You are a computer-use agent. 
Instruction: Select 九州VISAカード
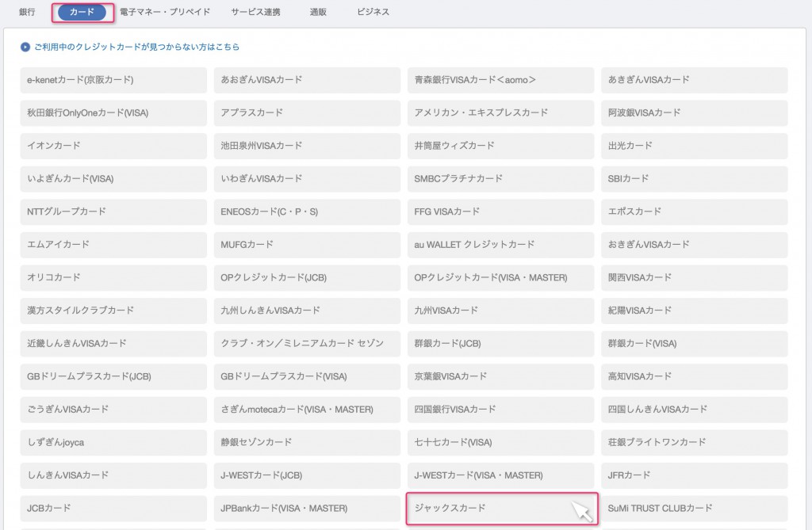click(x=501, y=311)
